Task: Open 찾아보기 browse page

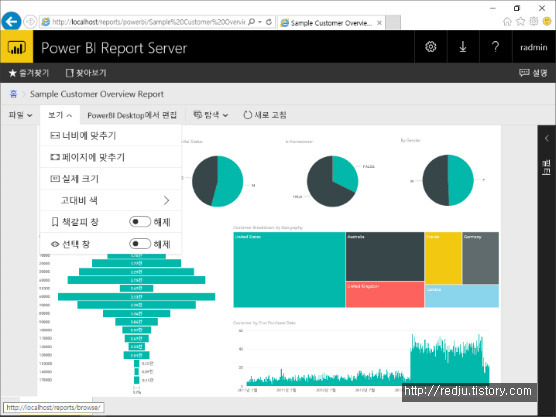Action: pyautogui.click(x=86, y=73)
